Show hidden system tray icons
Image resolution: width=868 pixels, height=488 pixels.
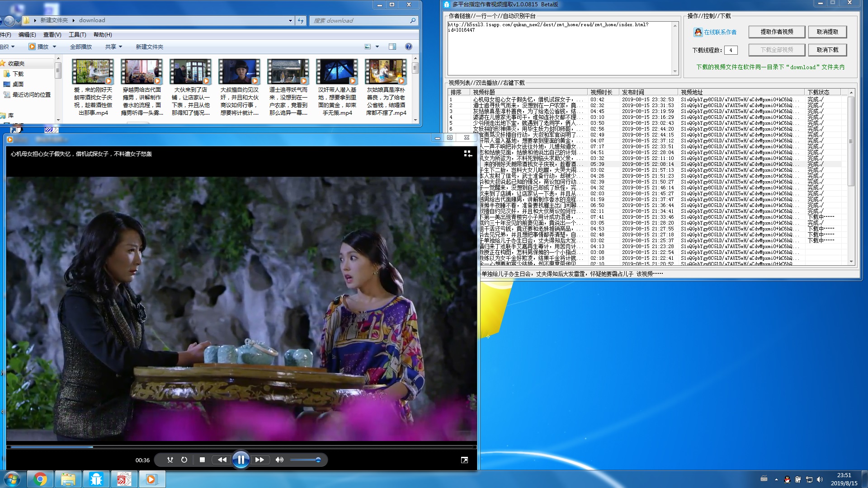(776, 479)
